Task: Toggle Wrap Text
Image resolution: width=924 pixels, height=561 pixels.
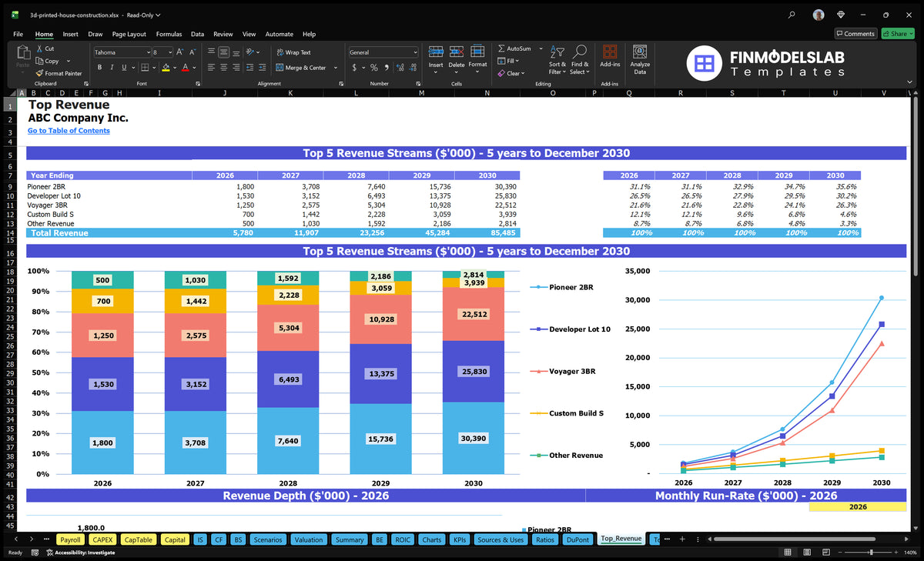Action: coord(293,52)
